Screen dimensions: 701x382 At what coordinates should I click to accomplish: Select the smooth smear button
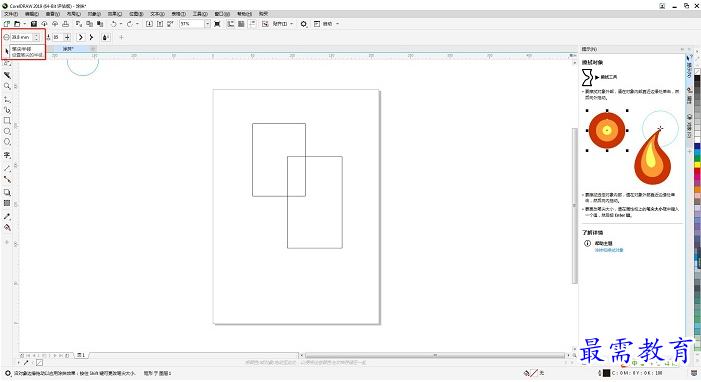pyautogui.click(x=80, y=37)
